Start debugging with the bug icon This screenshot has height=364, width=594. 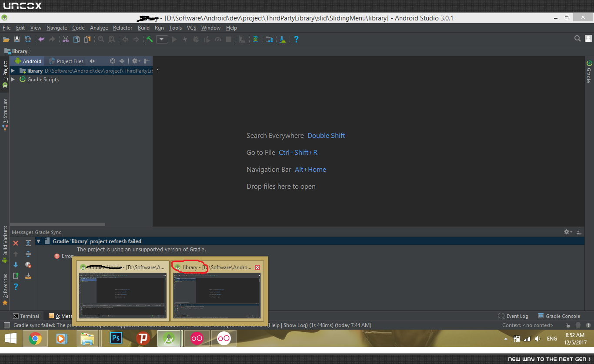(196, 39)
